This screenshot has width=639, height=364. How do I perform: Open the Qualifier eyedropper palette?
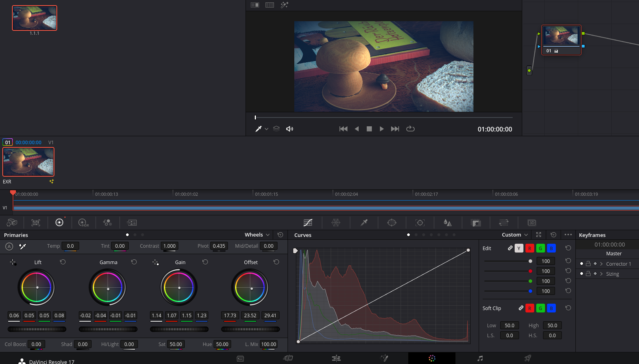coord(364,223)
